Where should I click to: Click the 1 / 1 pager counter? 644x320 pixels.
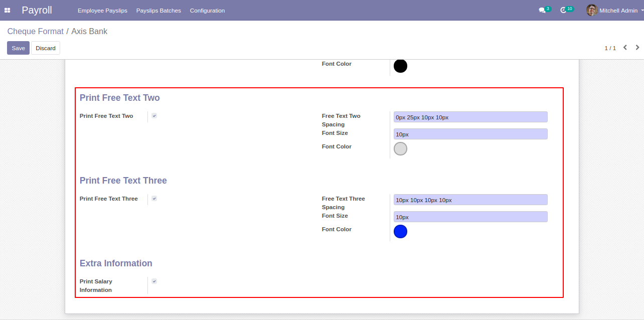click(610, 48)
